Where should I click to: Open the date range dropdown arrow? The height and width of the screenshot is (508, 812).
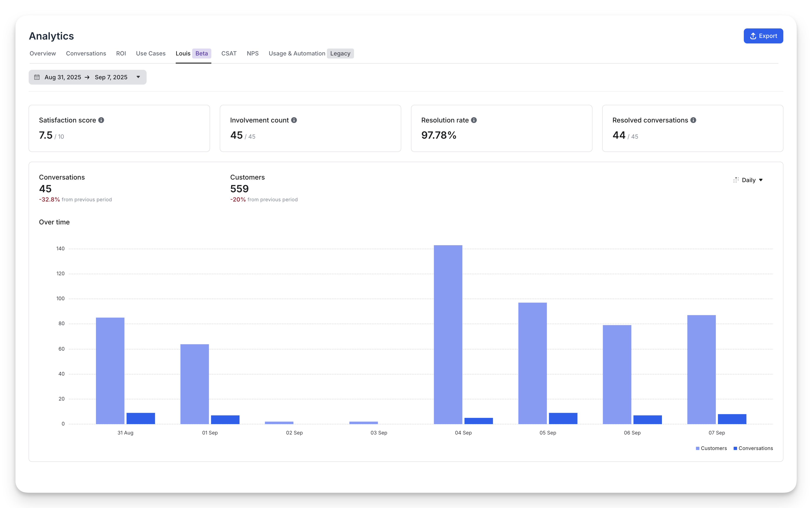point(138,77)
